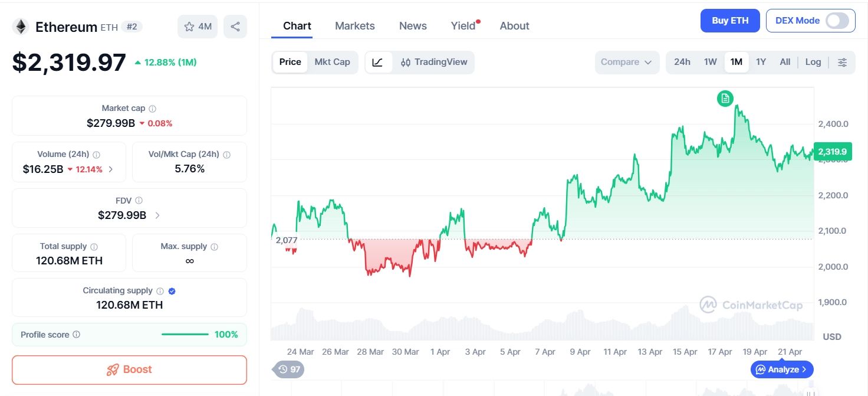Toggle DEX Mode switch on
Viewport: 868px width, 396px height.
(x=837, y=21)
